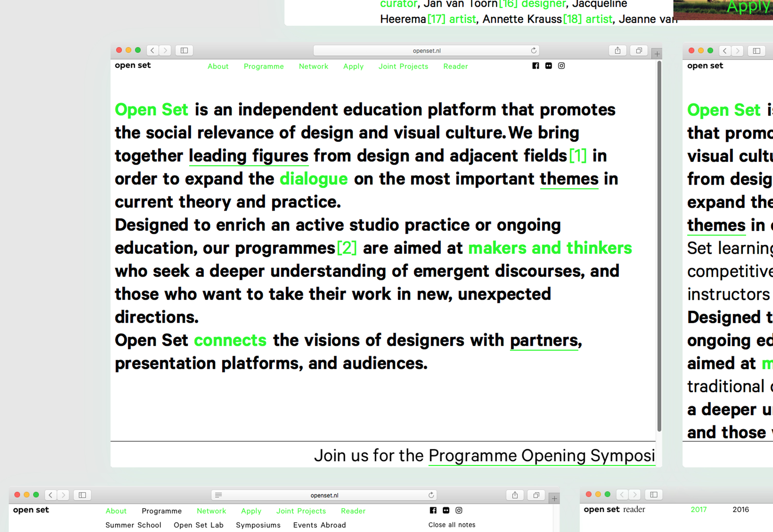Toggle sidebar in main Safari window

[x=184, y=50]
